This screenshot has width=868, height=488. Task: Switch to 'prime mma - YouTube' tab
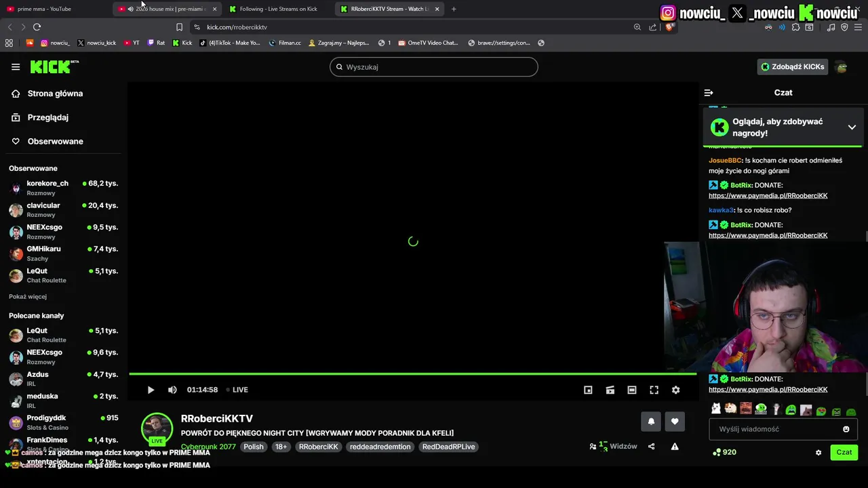click(x=44, y=9)
